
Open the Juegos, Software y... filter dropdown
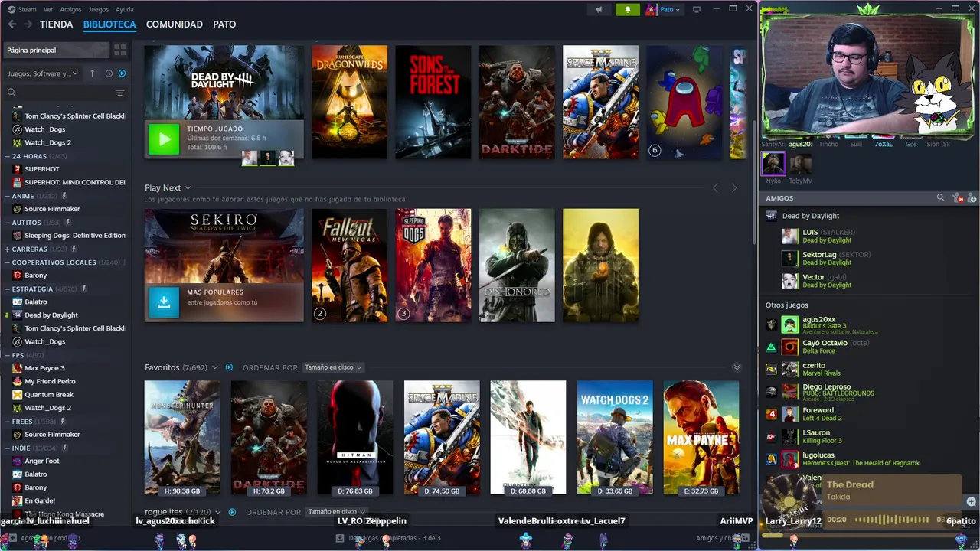tap(43, 73)
